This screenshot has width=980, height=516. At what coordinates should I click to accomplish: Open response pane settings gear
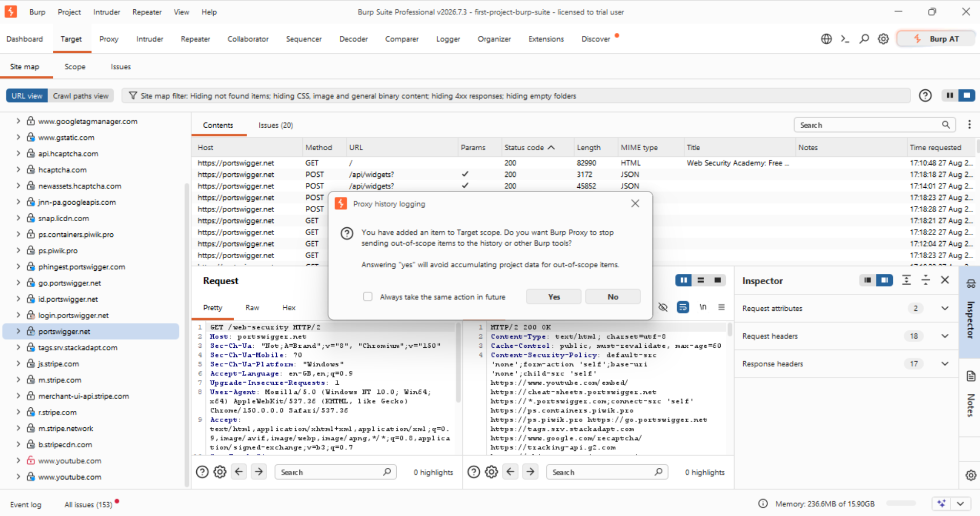[492, 472]
